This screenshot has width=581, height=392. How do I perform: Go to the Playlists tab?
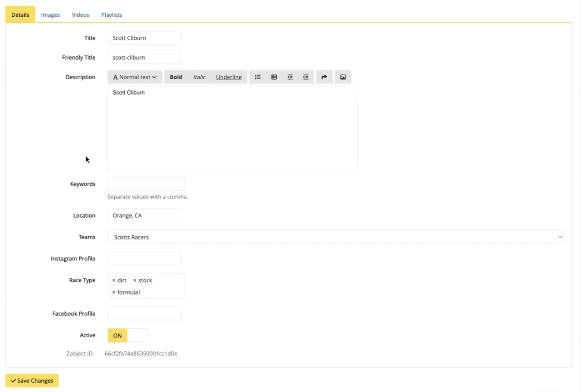111,15
